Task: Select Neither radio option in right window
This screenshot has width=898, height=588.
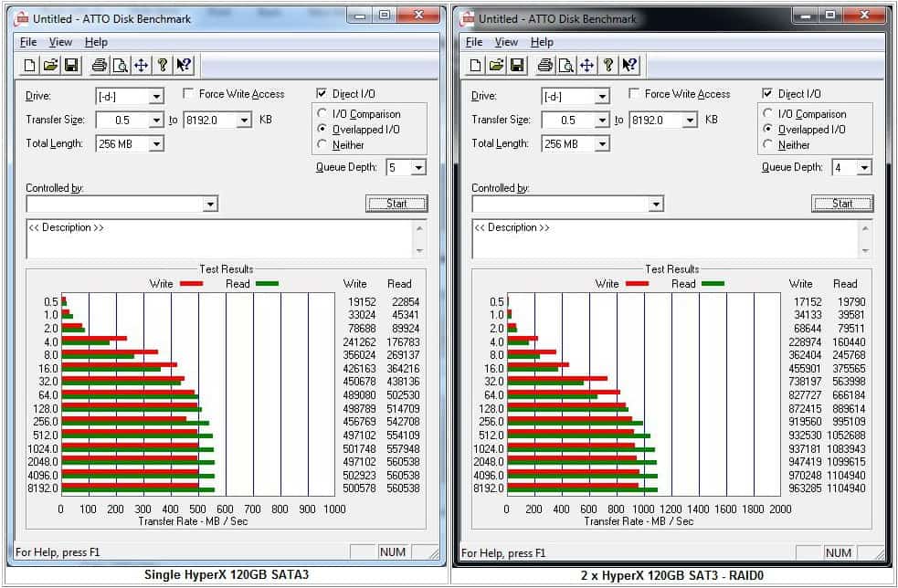Action: pos(768,145)
